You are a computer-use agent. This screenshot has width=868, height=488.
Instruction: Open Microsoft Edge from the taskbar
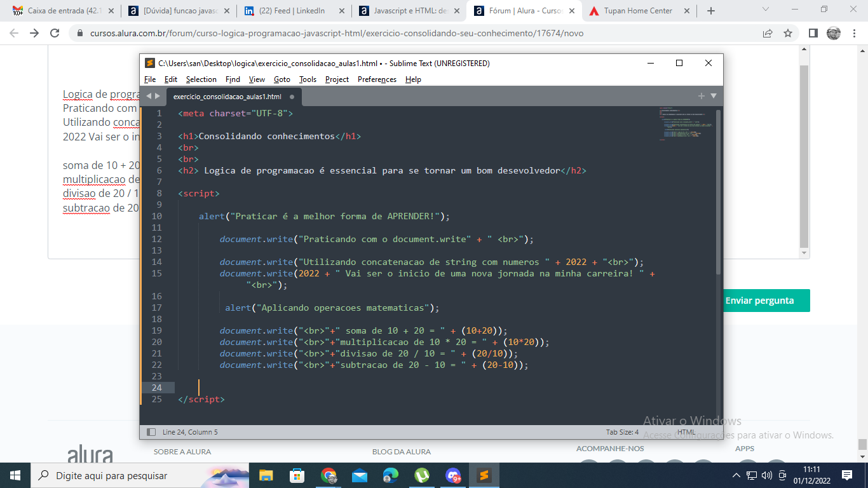click(390, 475)
